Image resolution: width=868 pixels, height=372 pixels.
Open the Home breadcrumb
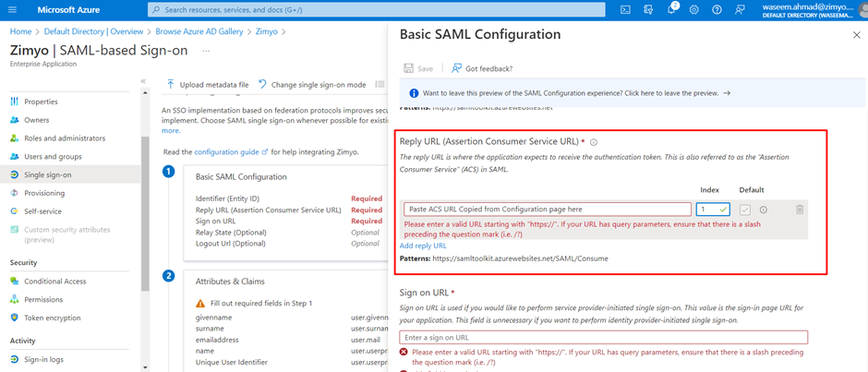click(20, 31)
